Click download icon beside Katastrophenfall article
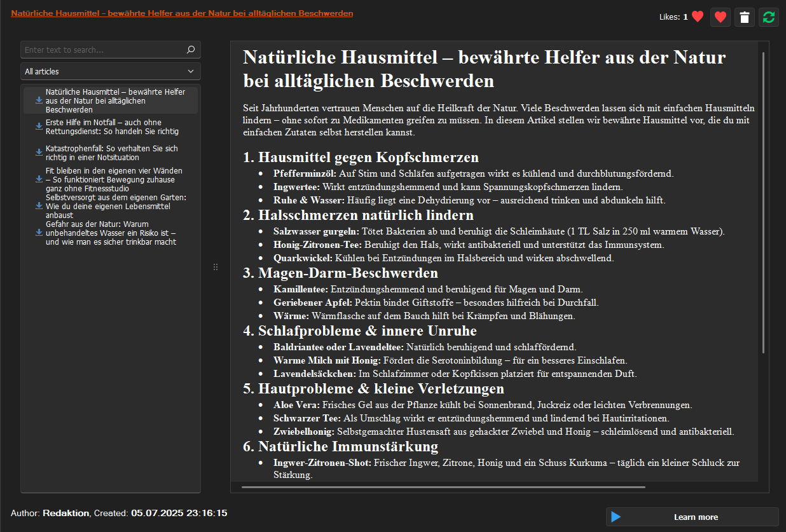 point(39,153)
